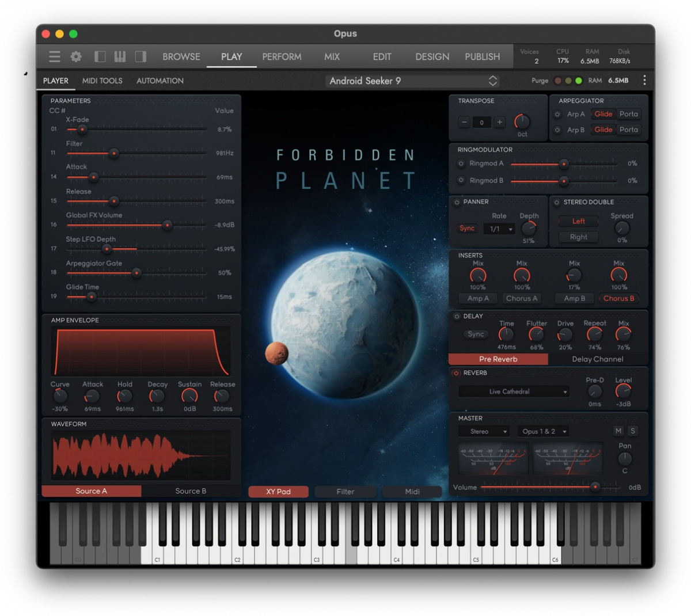Switch to the AUTOMATION tab
Image resolution: width=691 pixels, height=616 pixels.
tap(160, 81)
